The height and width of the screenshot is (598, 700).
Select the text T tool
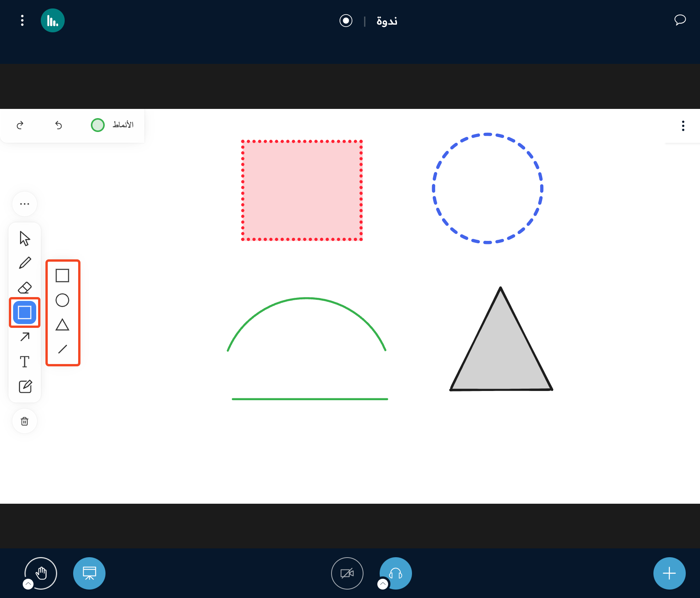point(25,362)
